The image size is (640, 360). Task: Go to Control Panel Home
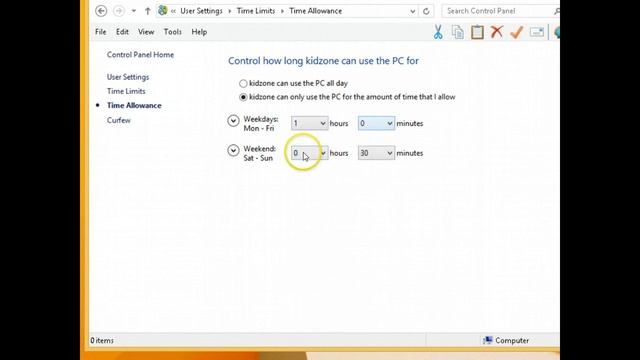click(140, 55)
